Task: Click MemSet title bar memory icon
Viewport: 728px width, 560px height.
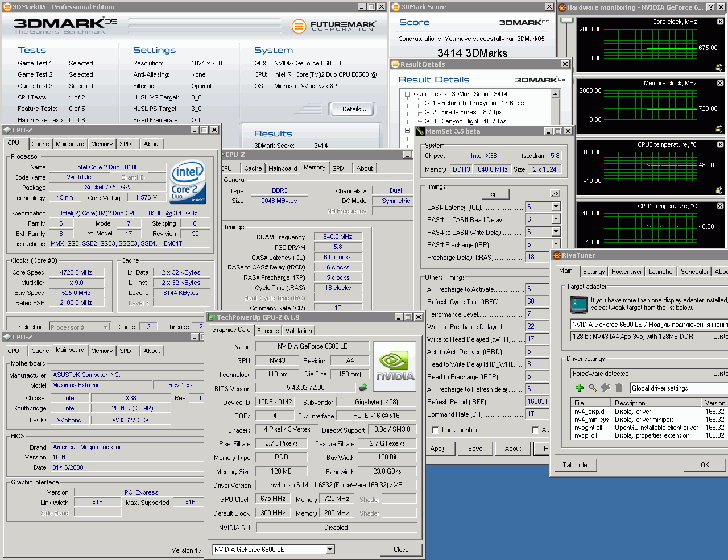Action: tap(420, 131)
